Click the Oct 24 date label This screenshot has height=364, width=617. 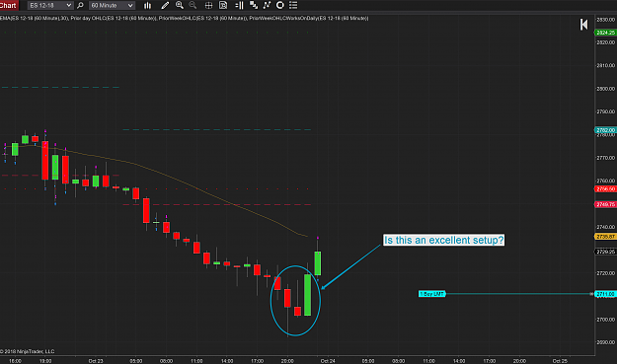coord(328,360)
